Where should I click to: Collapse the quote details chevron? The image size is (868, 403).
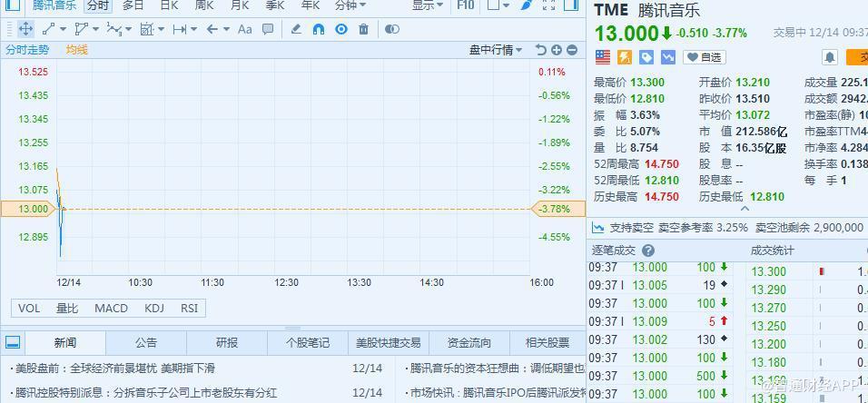(x=745, y=210)
